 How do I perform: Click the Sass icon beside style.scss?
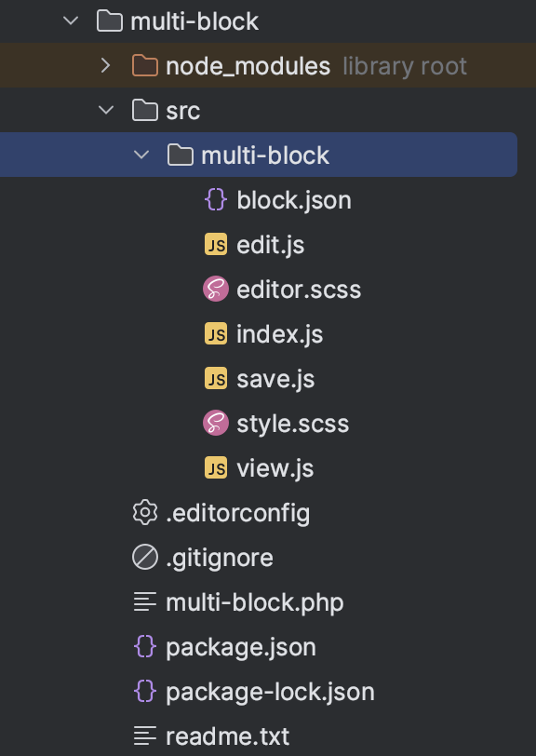coord(216,424)
